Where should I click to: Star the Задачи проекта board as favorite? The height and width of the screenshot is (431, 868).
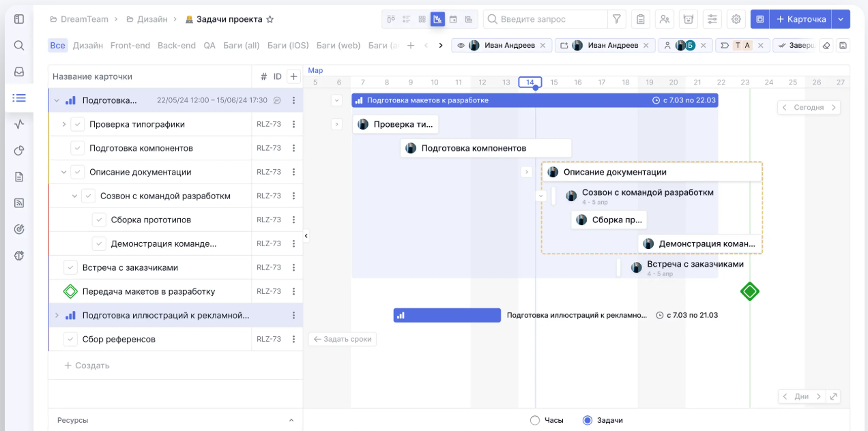pos(270,20)
